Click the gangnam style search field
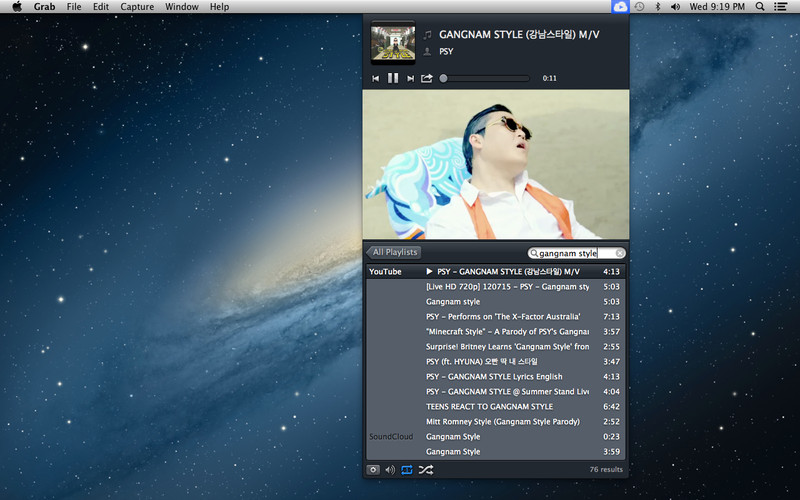The width and height of the screenshot is (800, 500). (x=577, y=253)
